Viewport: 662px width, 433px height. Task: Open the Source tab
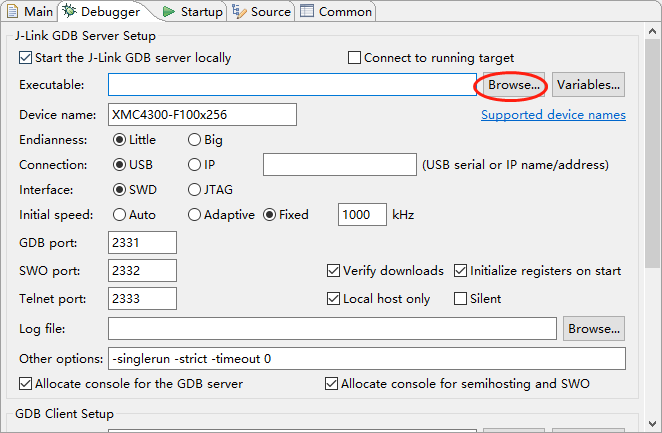click(261, 11)
